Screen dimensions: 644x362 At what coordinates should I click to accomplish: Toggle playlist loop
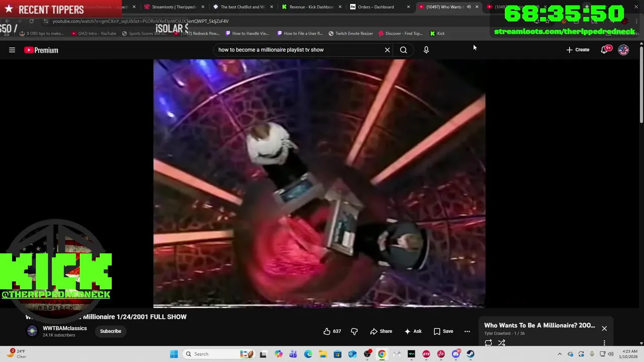point(488,343)
